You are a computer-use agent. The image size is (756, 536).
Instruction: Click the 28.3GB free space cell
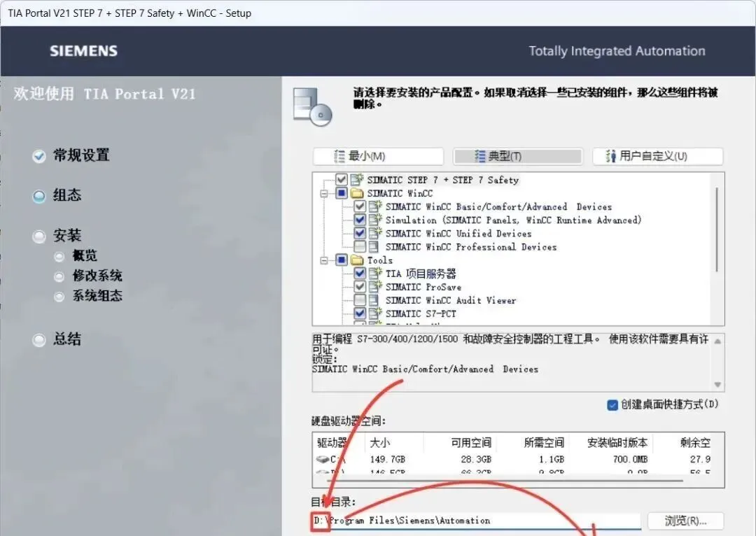point(476,459)
